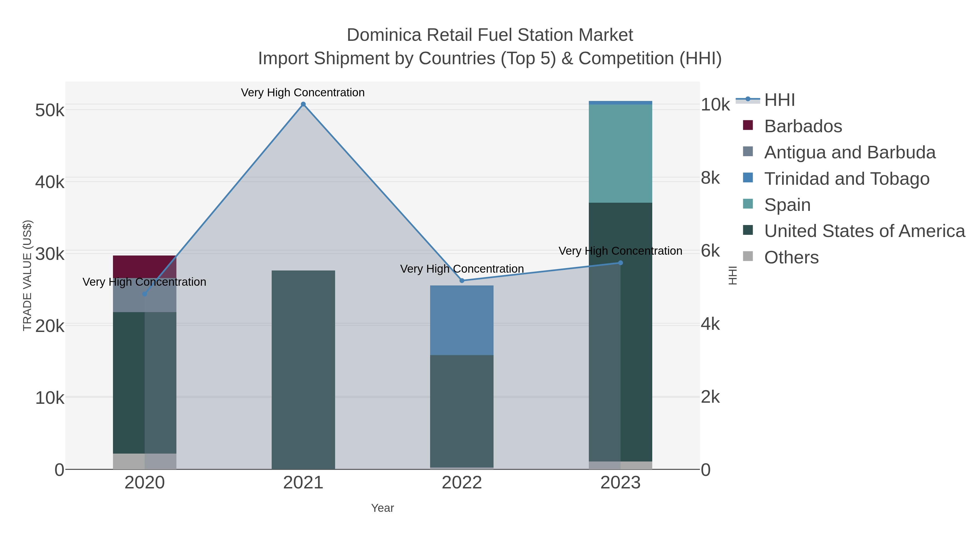Click the 2022 'Very High Concentration' annotation
The width and height of the screenshot is (980, 551).
(x=462, y=269)
